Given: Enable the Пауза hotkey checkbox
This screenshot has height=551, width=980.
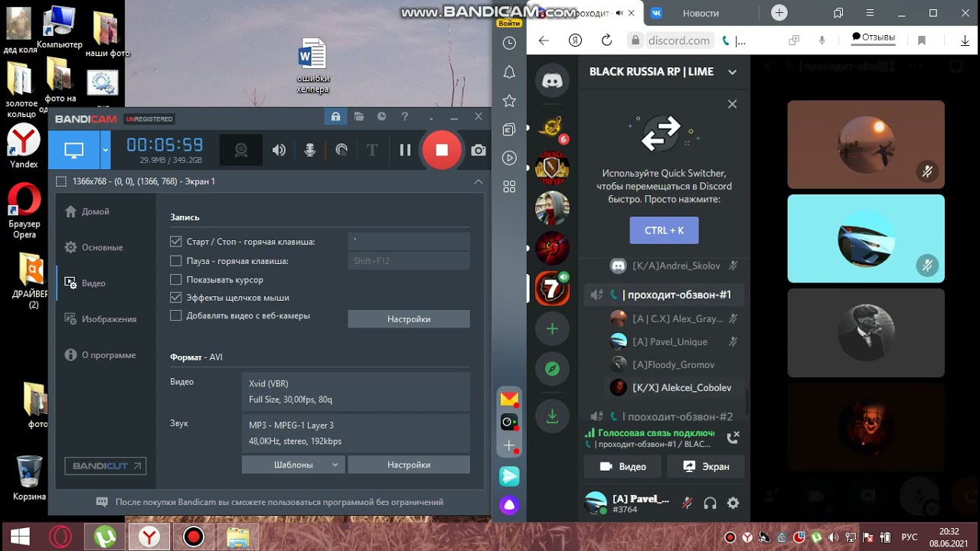Looking at the screenshot, I should 176,261.
